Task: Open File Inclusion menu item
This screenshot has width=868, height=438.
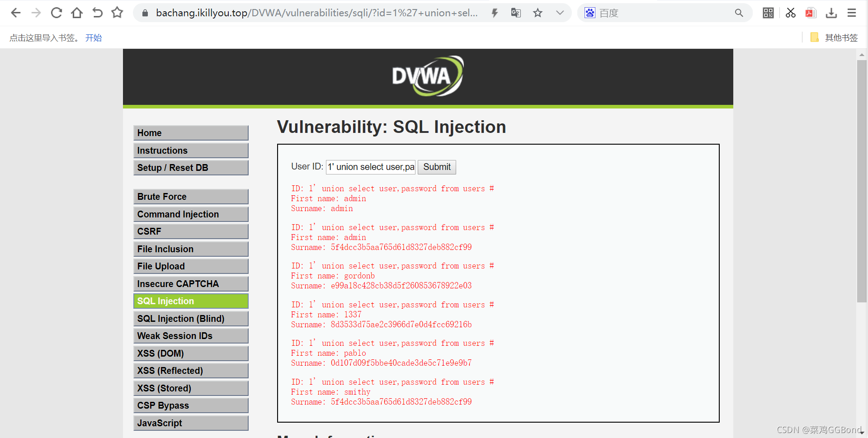Action: pos(191,249)
